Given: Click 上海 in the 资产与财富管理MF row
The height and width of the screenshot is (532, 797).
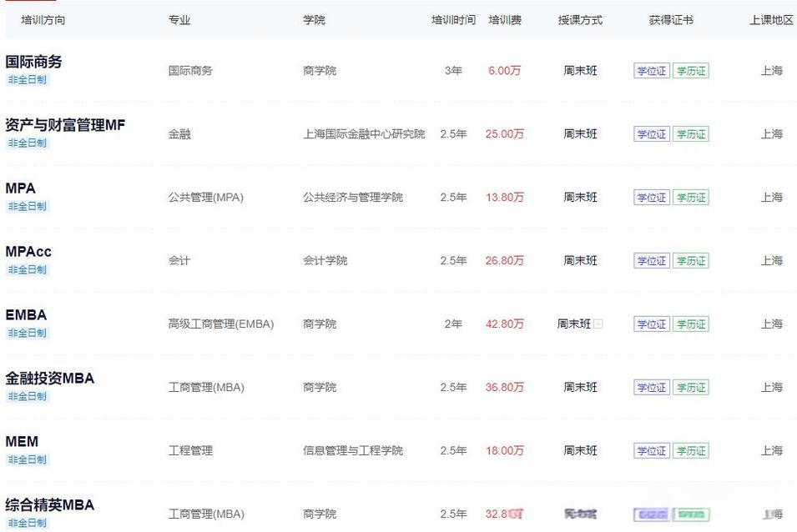Looking at the screenshot, I should [x=772, y=134].
